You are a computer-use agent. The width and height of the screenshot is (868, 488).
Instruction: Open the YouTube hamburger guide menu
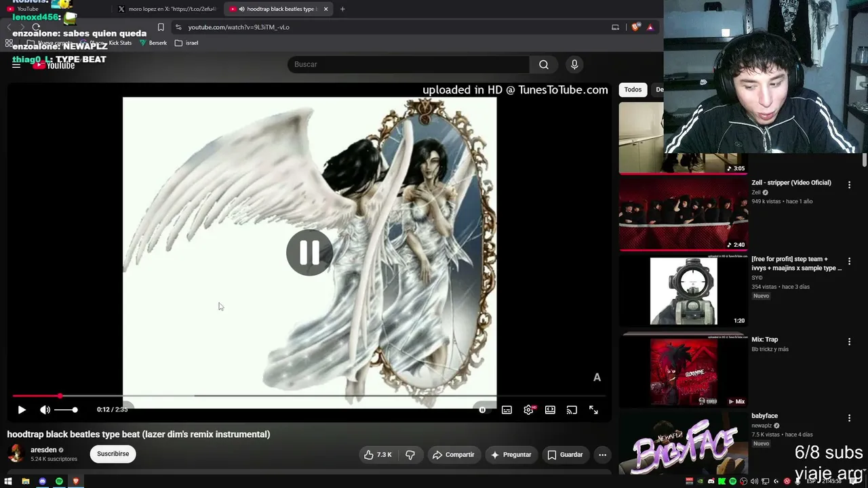click(16, 64)
